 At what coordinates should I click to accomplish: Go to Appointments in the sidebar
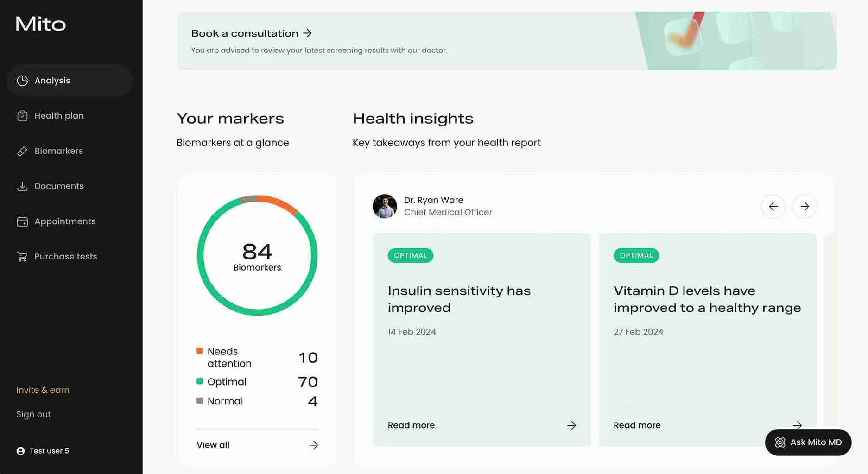click(x=65, y=221)
